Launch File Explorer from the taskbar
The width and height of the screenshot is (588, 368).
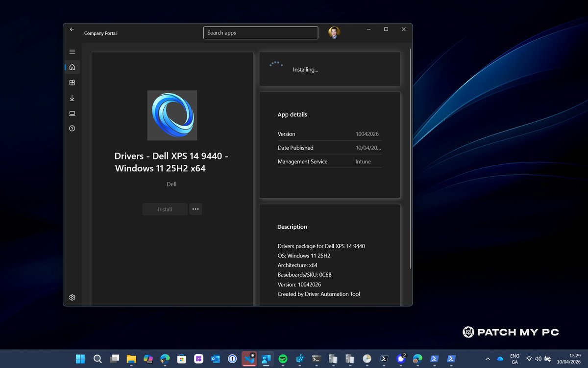point(131,359)
